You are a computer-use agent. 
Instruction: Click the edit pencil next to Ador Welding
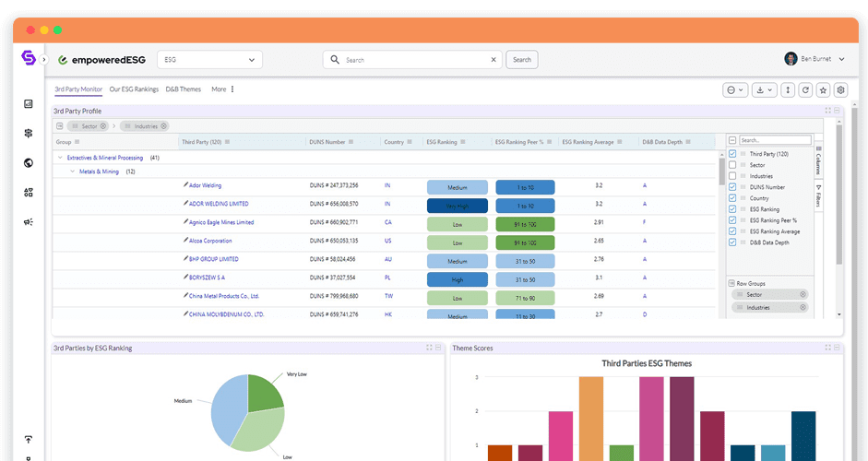click(185, 184)
